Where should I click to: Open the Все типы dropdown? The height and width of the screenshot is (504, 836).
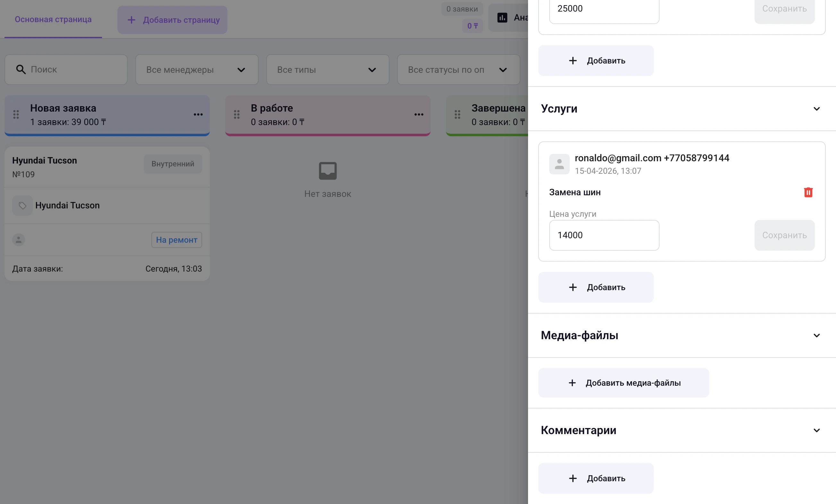tap(328, 70)
